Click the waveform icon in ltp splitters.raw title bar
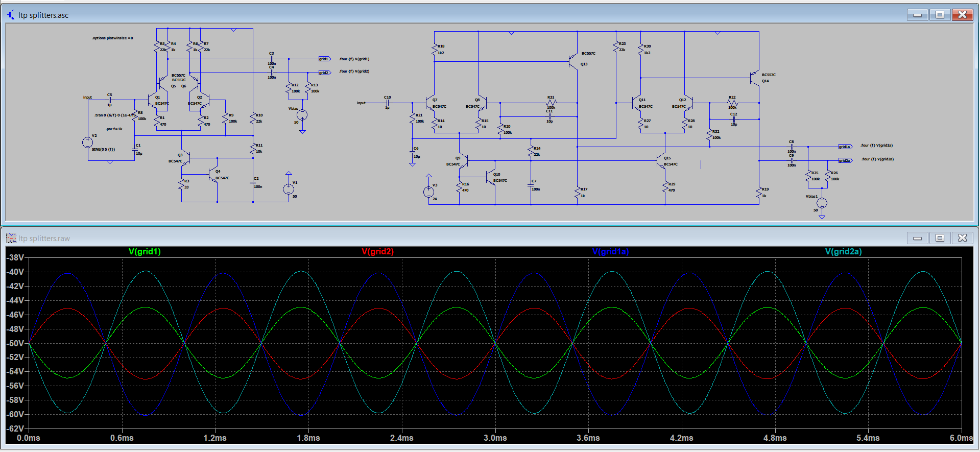Screen dimensions: 980x452 click(x=11, y=238)
